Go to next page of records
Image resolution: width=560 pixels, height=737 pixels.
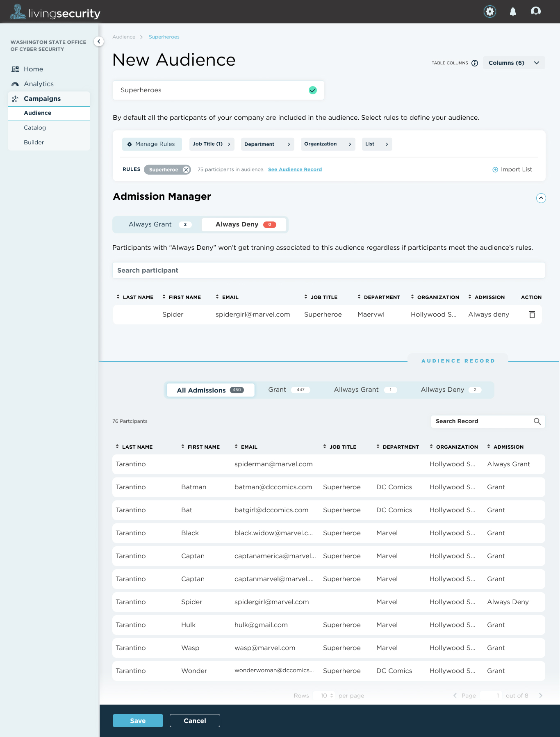coord(541,696)
